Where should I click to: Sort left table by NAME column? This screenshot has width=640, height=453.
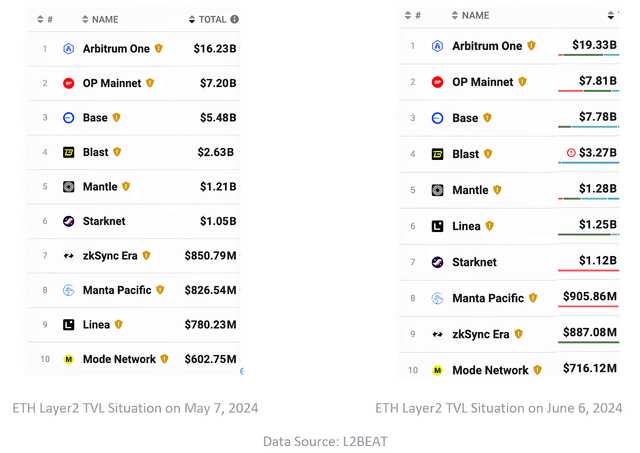[x=100, y=19]
